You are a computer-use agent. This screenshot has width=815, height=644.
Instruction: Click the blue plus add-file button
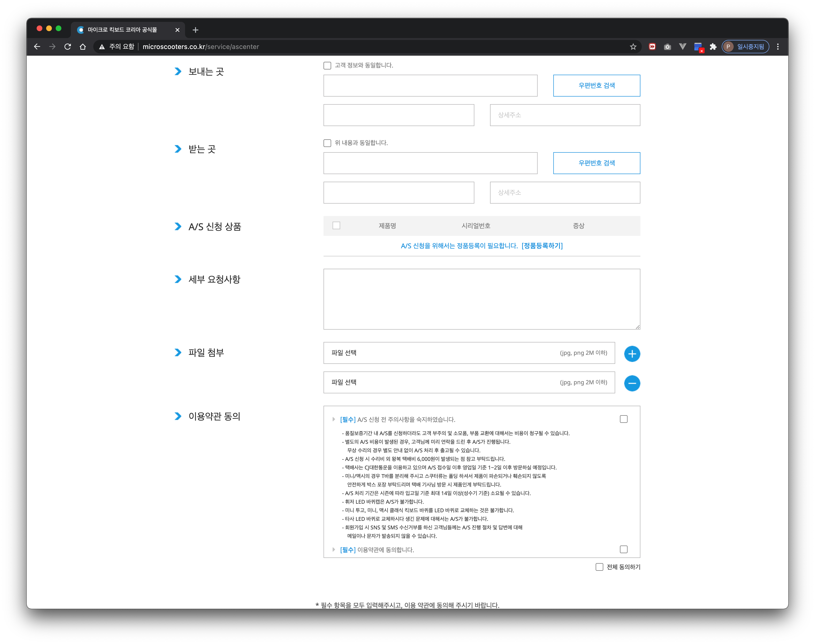[x=632, y=354]
